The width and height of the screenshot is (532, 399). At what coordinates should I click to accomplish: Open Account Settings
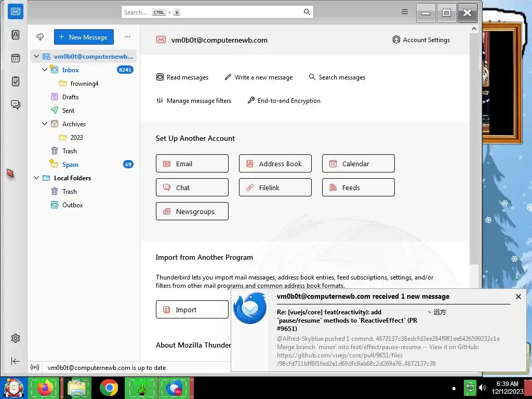click(x=421, y=40)
